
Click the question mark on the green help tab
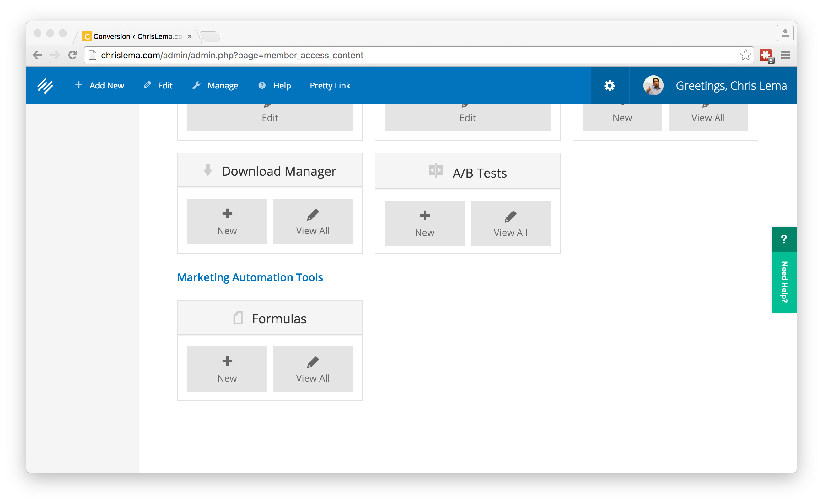[784, 239]
